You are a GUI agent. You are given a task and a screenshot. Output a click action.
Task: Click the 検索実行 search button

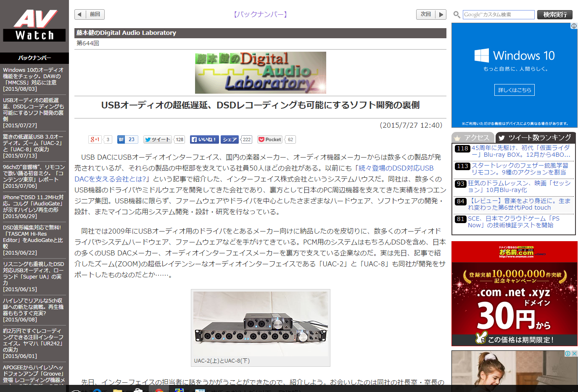pos(555,15)
